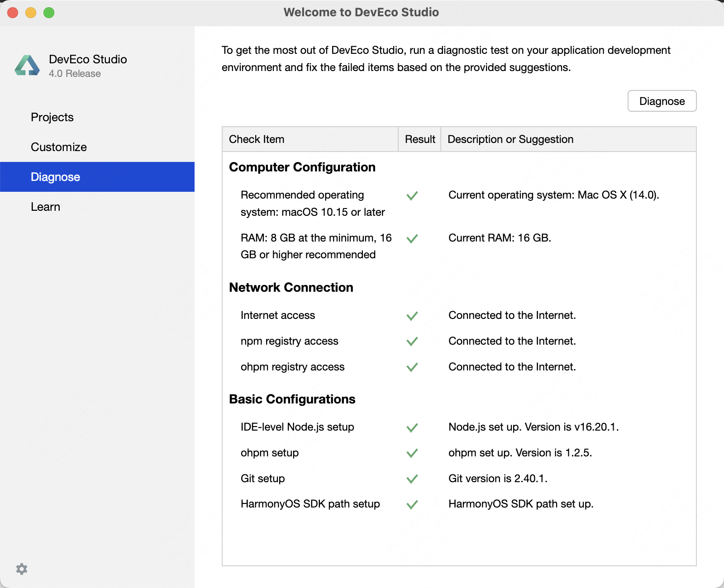Viewport: 724px width, 588px height.
Task: Click the checkmark for ohpm setup
Action: [412, 453]
